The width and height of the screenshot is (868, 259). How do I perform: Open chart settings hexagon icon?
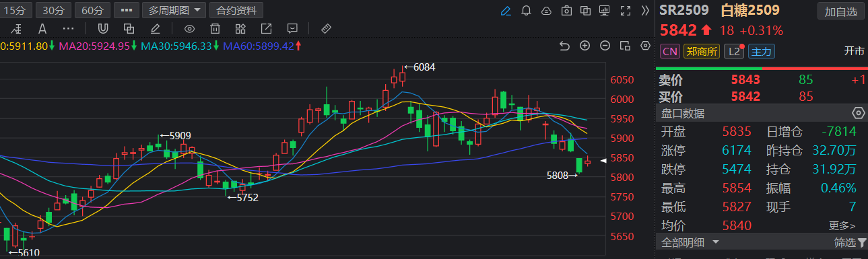coord(646,46)
